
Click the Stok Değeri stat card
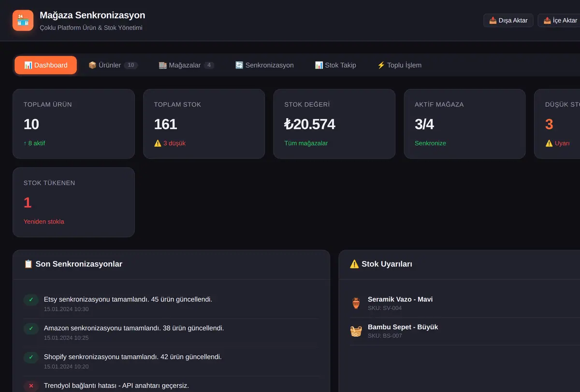coord(334,124)
